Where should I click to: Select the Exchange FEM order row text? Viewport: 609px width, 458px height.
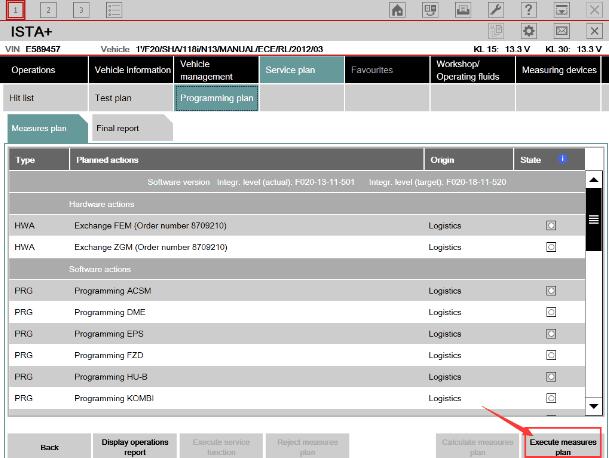point(150,226)
